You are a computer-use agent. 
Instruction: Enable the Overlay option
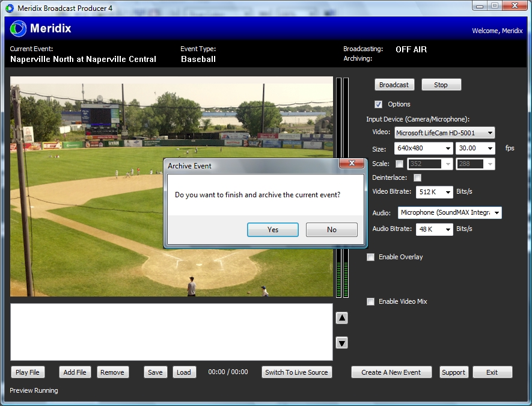coord(371,257)
